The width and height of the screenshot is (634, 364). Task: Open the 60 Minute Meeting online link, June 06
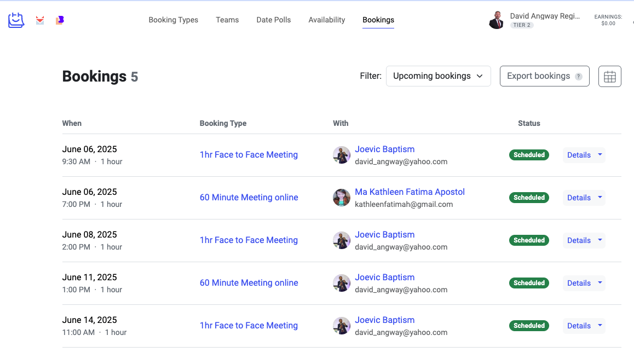249,198
